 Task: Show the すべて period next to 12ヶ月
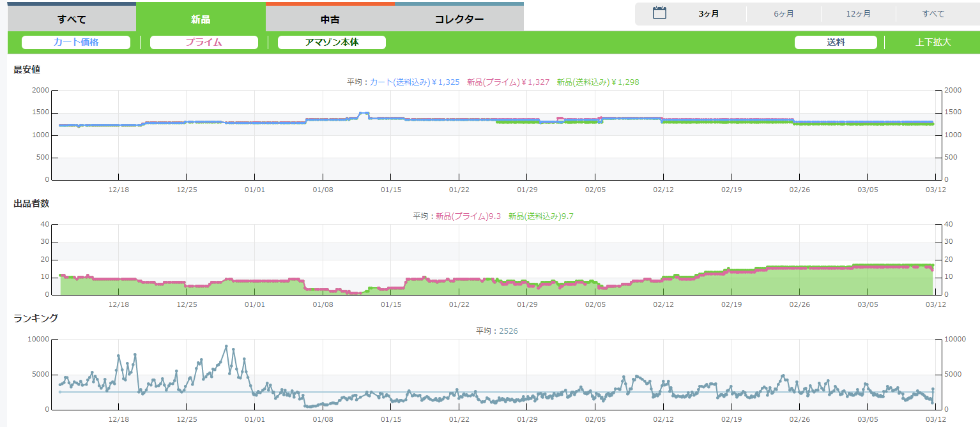coord(933,14)
